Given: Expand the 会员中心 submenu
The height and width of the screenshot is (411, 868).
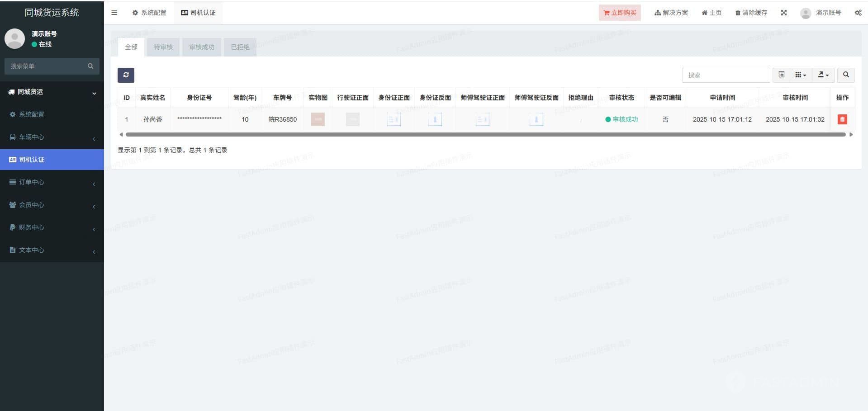Looking at the screenshot, I should [x=52, y=205].
